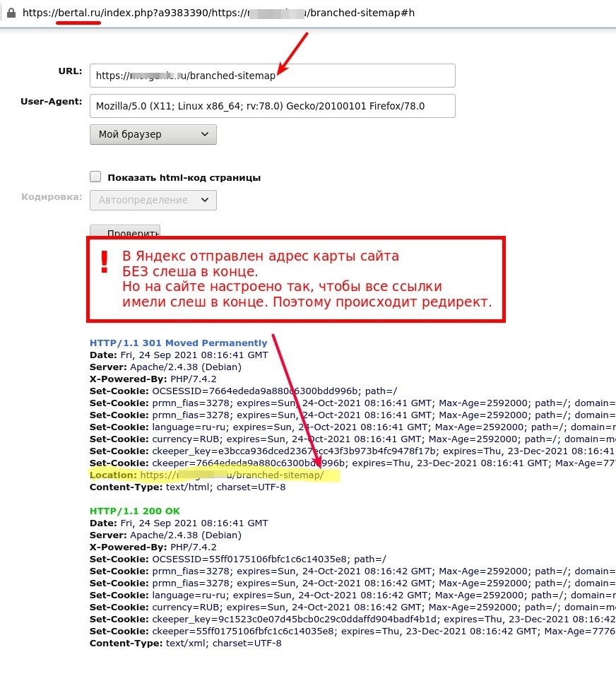
Task: Expand the "Автоопределение" encoding dropdown
Action: point(153,200)
